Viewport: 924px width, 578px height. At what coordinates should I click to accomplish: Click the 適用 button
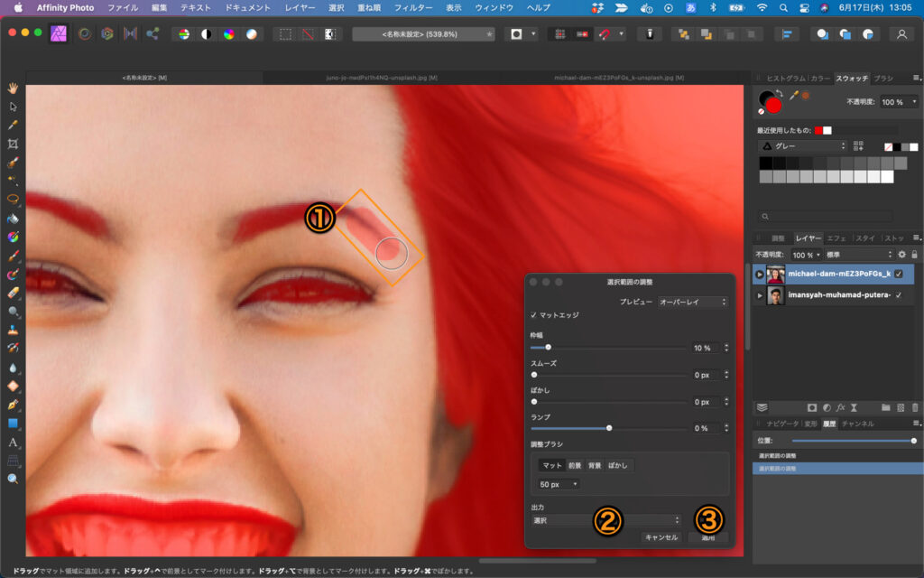tap(707, 537)
